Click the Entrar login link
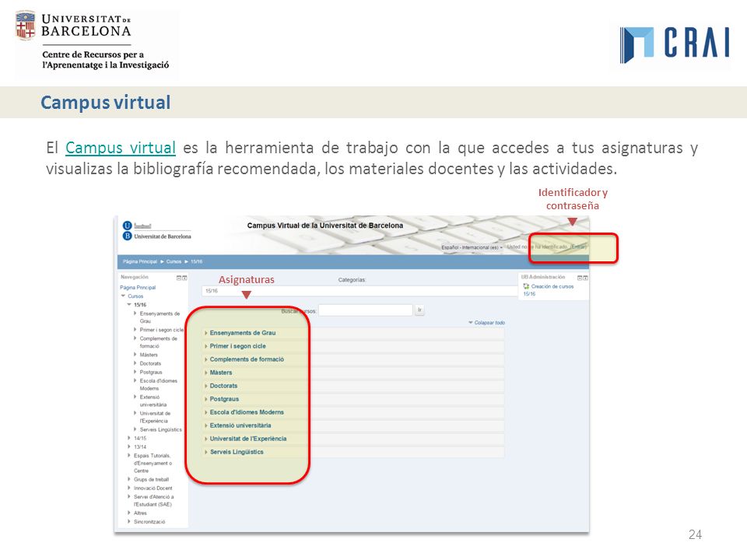Viewport: 747px width, 560px height. pyautogui.click(x=578, y=247)
